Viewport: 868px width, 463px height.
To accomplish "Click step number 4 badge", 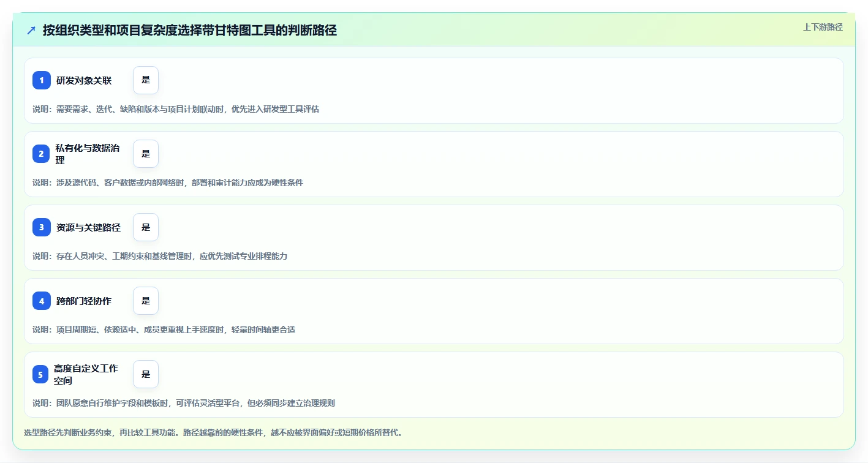I will [x=42, y=301].
